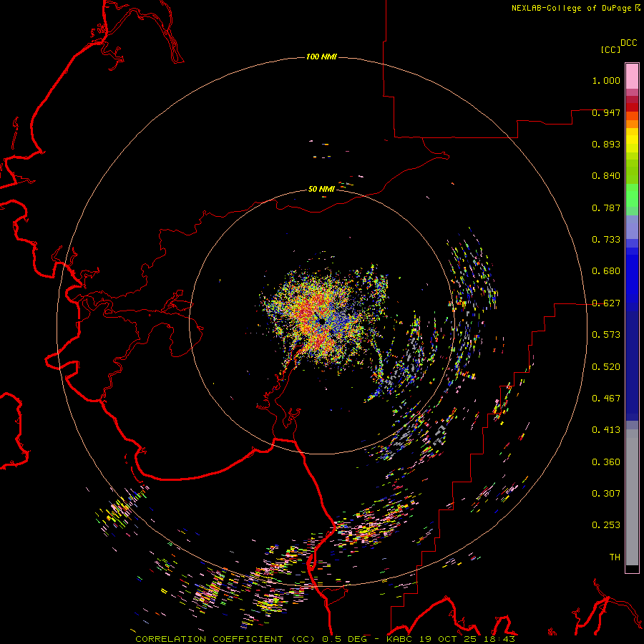Click the KABC radar site identifier
The width and height of the screenshot is (644, 644).
tap(399, 639)
